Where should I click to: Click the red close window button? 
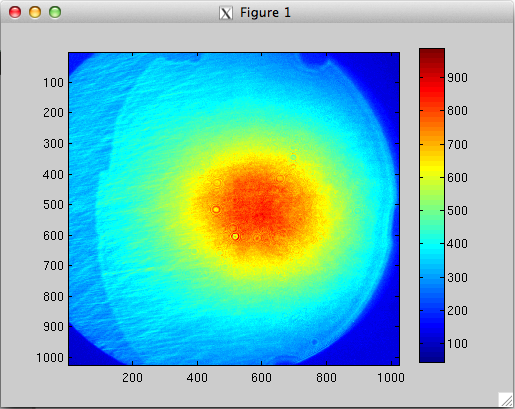(x=15, y=12)
